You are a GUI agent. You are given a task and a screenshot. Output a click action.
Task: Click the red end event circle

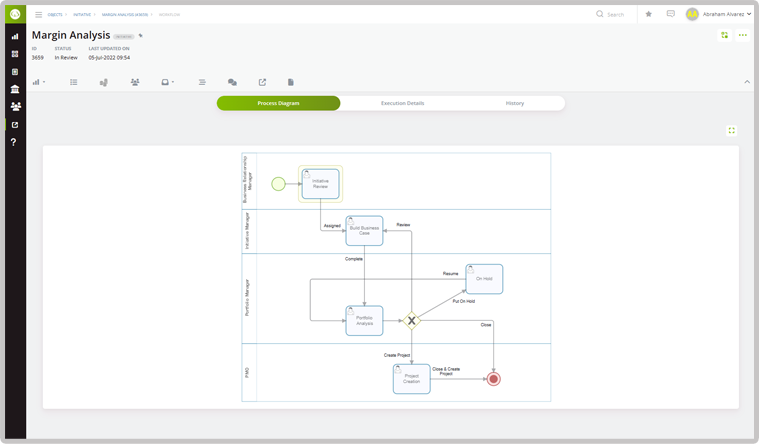(x=494, y=379)
